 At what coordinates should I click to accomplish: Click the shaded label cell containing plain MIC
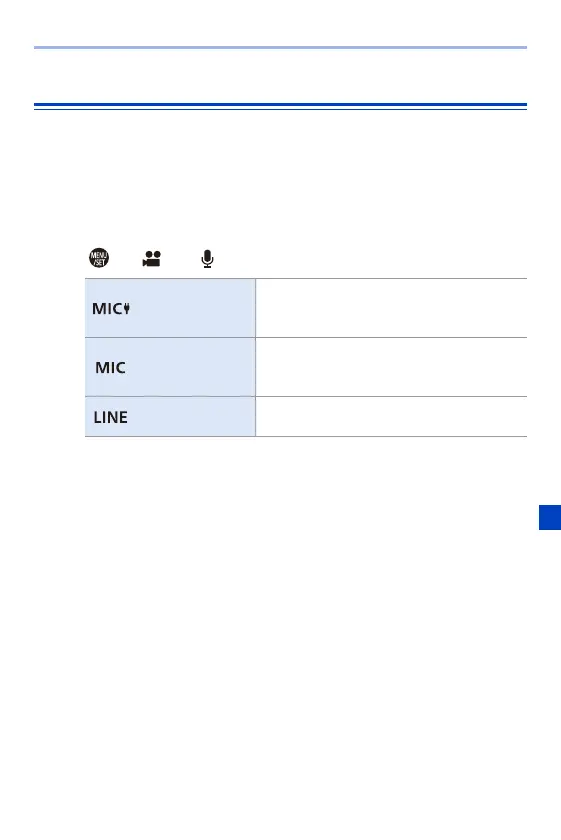point(170,368)
